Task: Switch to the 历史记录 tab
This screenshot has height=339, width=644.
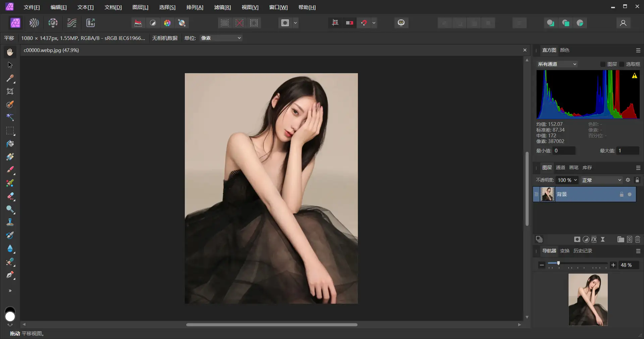Action: pyautogui.click(x=583, y=250)
